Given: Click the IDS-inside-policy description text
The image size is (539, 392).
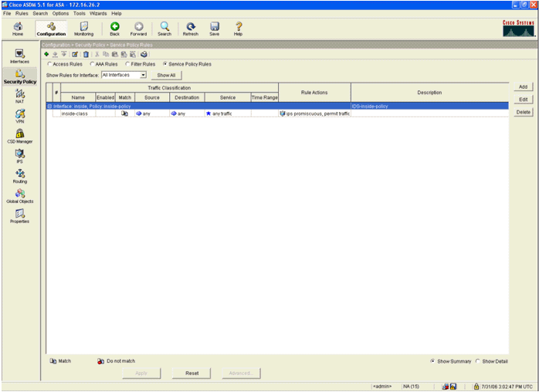Looking at the screenshot, I should [370, 106].
